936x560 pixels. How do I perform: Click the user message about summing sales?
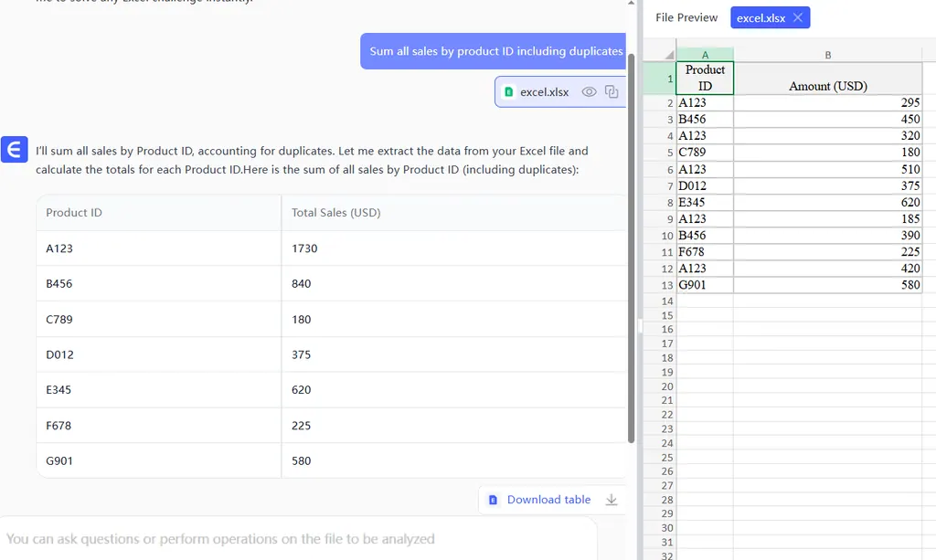495,51
